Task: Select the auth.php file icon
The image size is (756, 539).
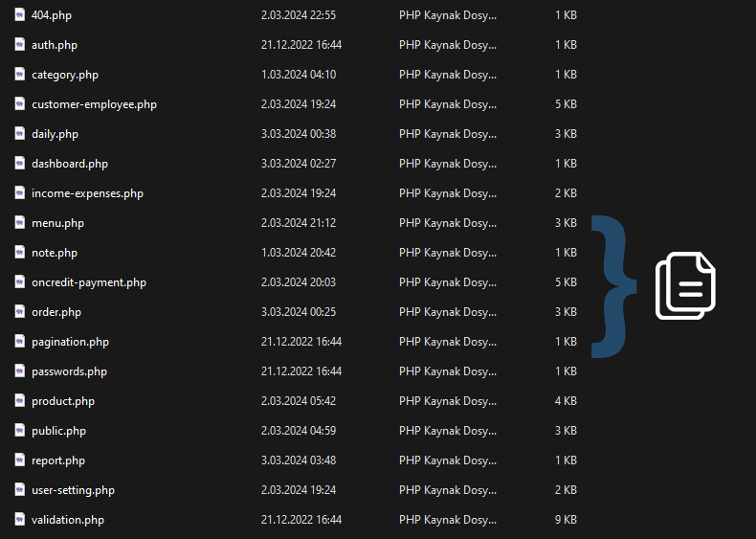Action: (19, 45)
